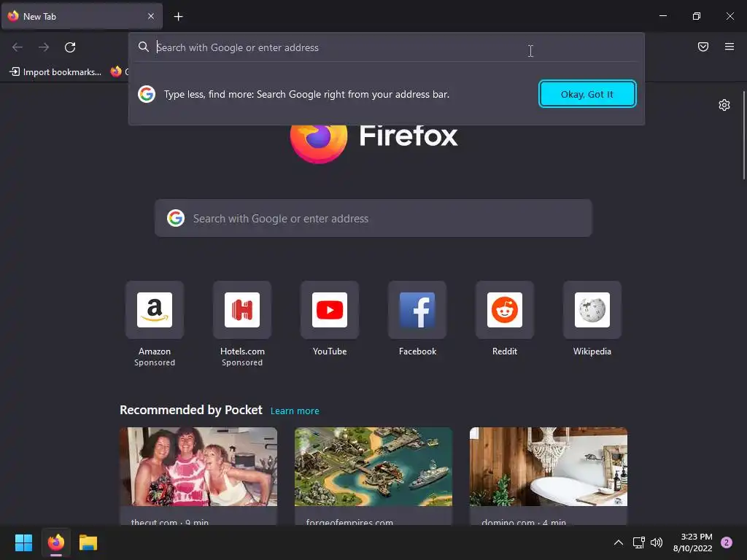Click the Recommended by Pocket heading
Viewport: 747px width, 560px height.
[190, 410]
